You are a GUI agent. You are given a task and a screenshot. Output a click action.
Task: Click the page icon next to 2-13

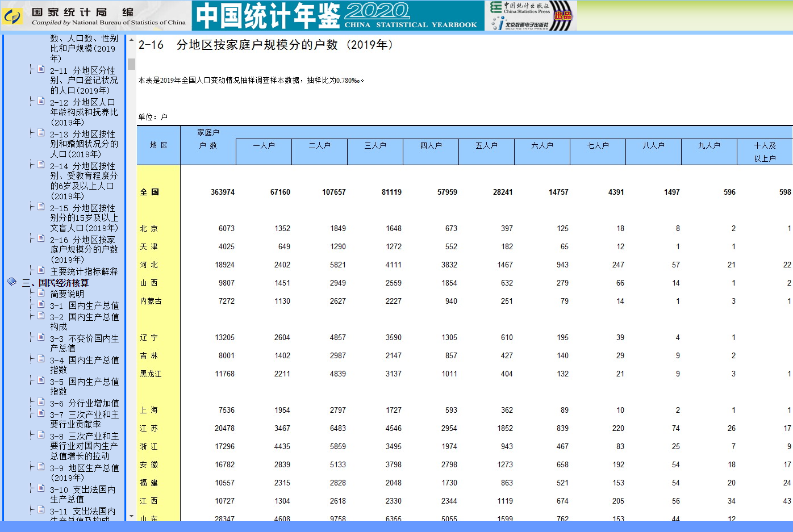(41, 133)
